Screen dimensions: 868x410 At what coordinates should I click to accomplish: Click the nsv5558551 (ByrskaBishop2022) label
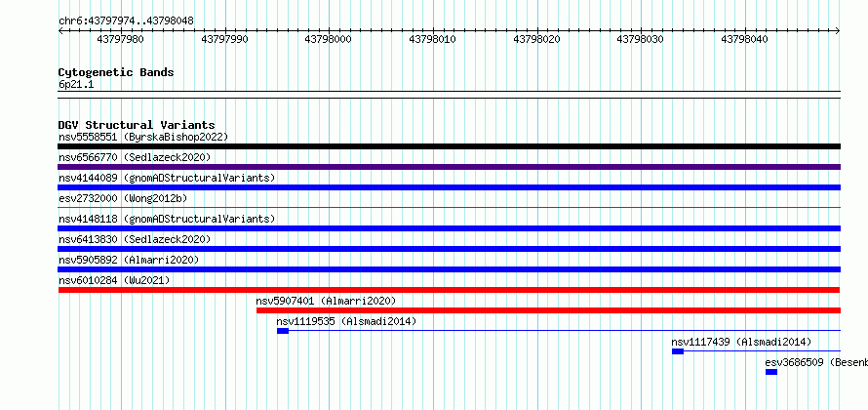pos(143,137)
